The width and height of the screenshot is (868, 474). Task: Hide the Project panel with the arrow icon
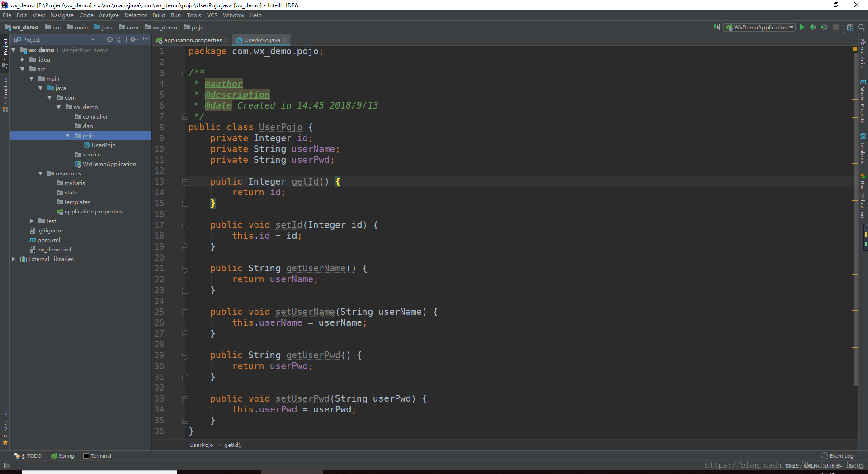(145, 40)
